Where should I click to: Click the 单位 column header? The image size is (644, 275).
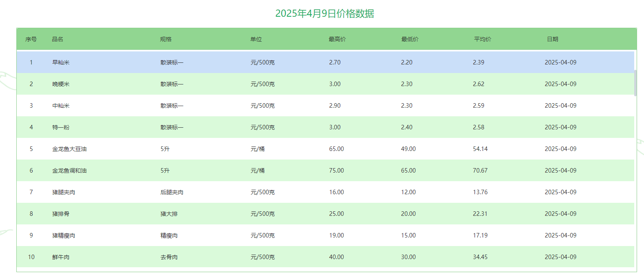[x=256, y=39]
